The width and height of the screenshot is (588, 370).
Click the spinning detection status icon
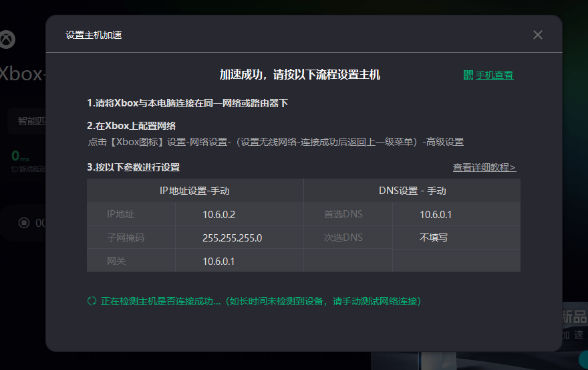pos(92,301)
